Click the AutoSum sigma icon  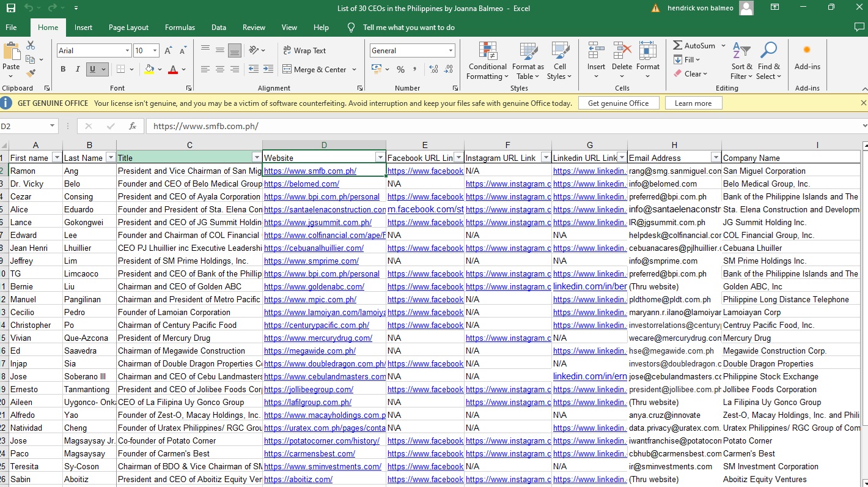point(678,45)
